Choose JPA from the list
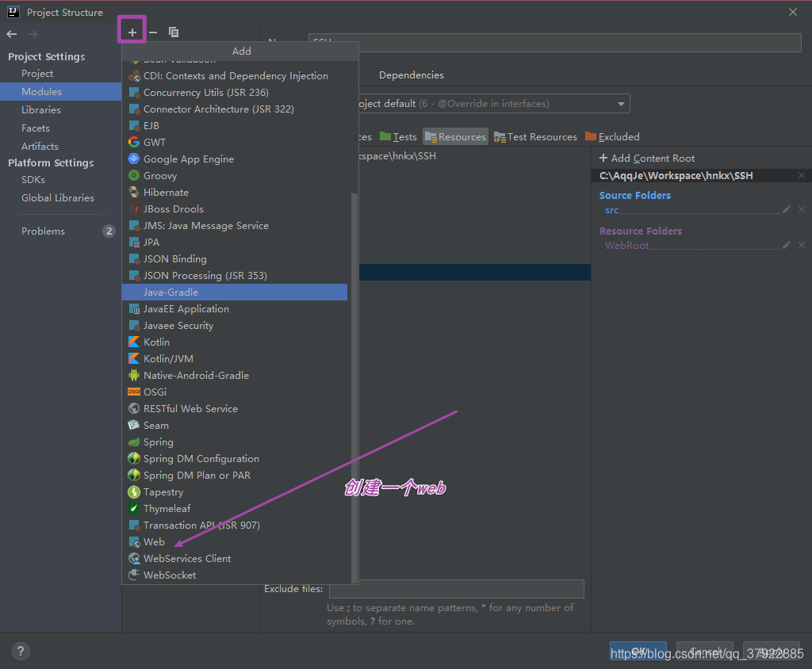The height and width of the screenshot is (669, 812). click(235, 243)
